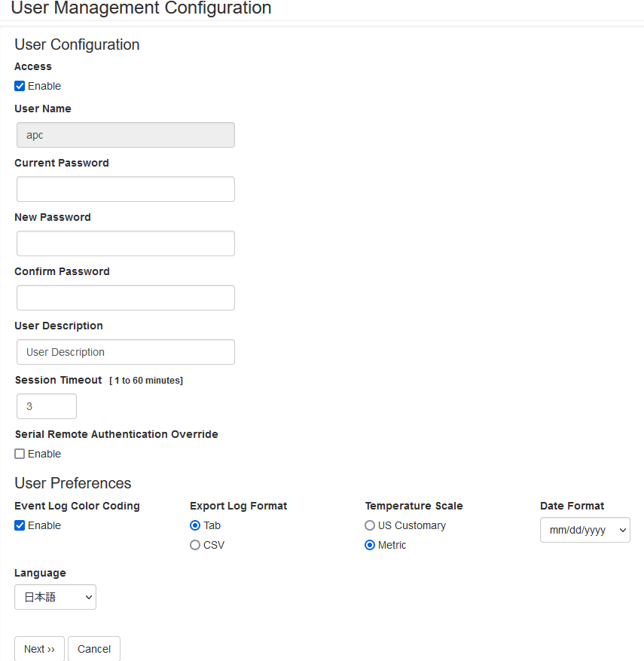Focus the Confirm Password field
The height and width of the screenshot is (661, 644).
126,298
